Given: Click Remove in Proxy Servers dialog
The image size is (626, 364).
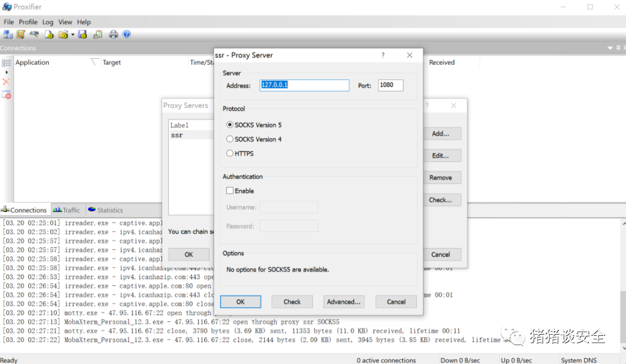Looking at the screenshot, I should tap(441, 177).
